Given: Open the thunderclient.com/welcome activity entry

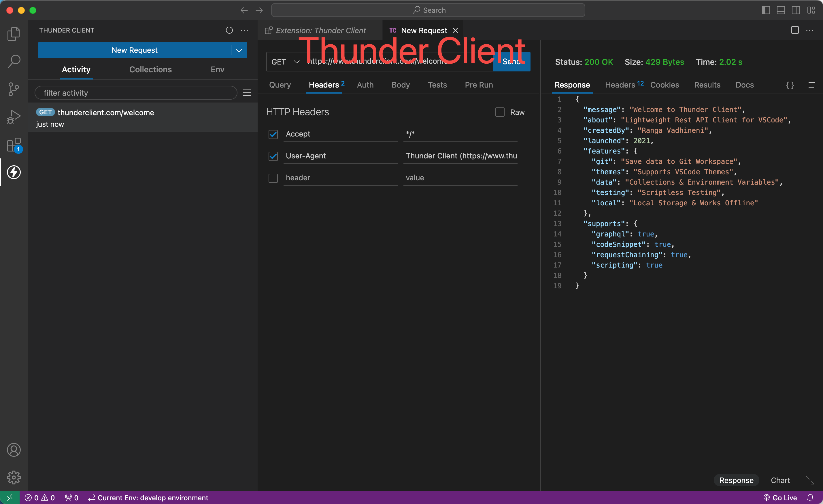Looking at the screenshot, I should (x=143, y=118).
